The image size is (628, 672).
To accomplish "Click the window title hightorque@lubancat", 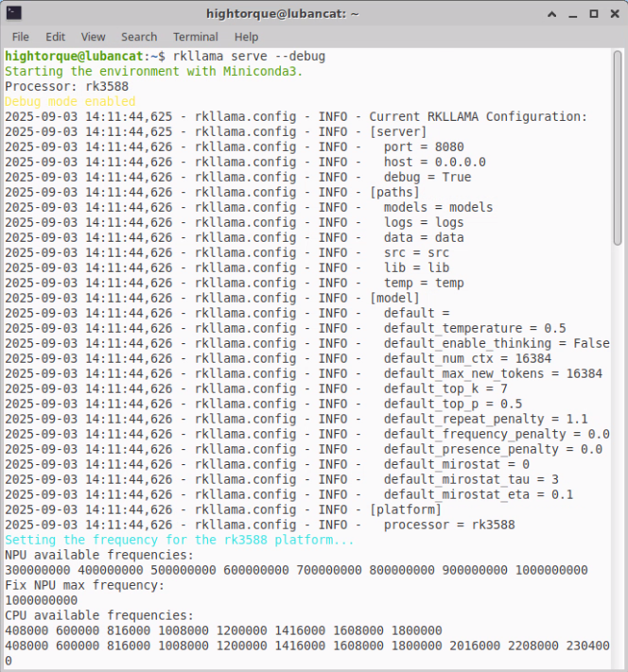I will pyautogui.click(x=283, y=14).
